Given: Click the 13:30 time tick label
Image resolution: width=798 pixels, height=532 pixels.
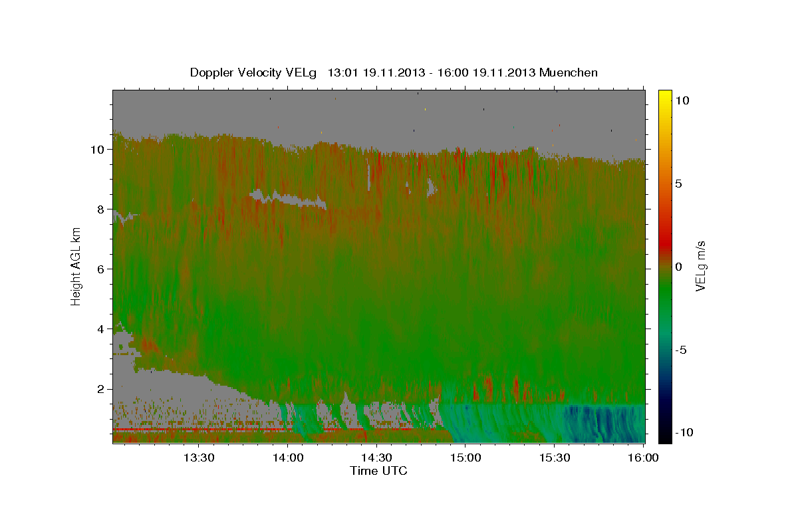Looking at the screenshot, I should coord(199,458).
